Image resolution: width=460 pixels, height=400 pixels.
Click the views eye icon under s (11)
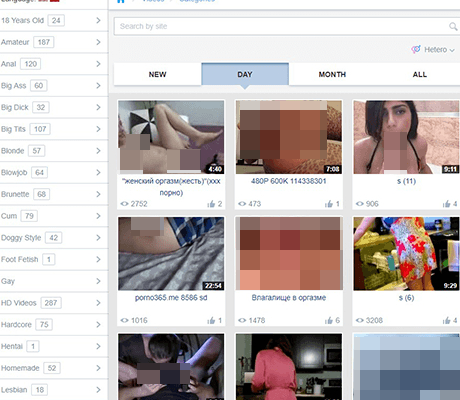click(360, 204)
